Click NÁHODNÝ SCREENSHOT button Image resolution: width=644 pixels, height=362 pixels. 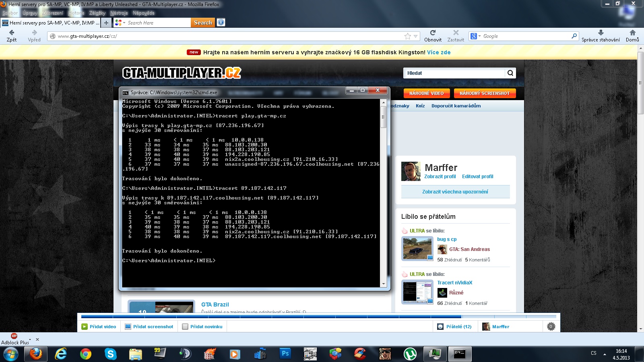[485, 93]
